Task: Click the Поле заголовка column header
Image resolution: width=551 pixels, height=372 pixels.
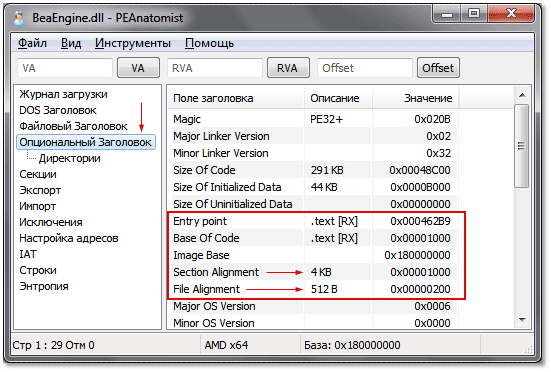Action: (236, 98)
